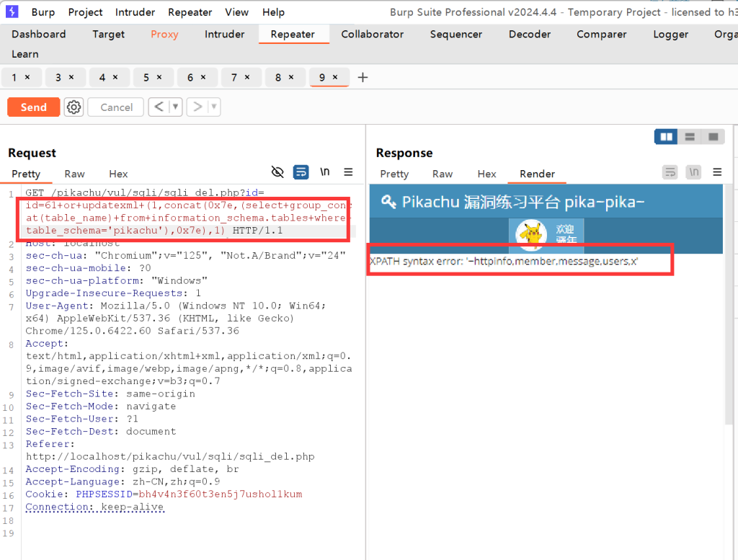Click the Cancel button

point(116,107)
